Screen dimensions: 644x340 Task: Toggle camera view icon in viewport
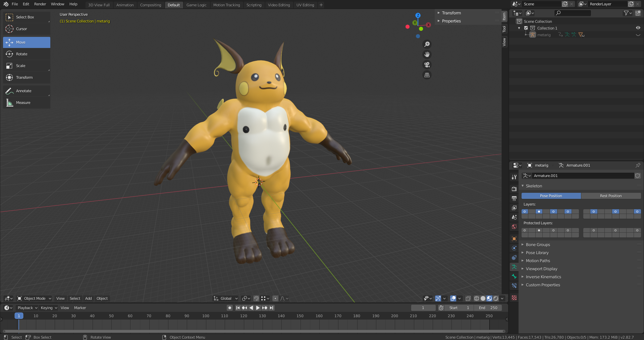pos(427,65)
